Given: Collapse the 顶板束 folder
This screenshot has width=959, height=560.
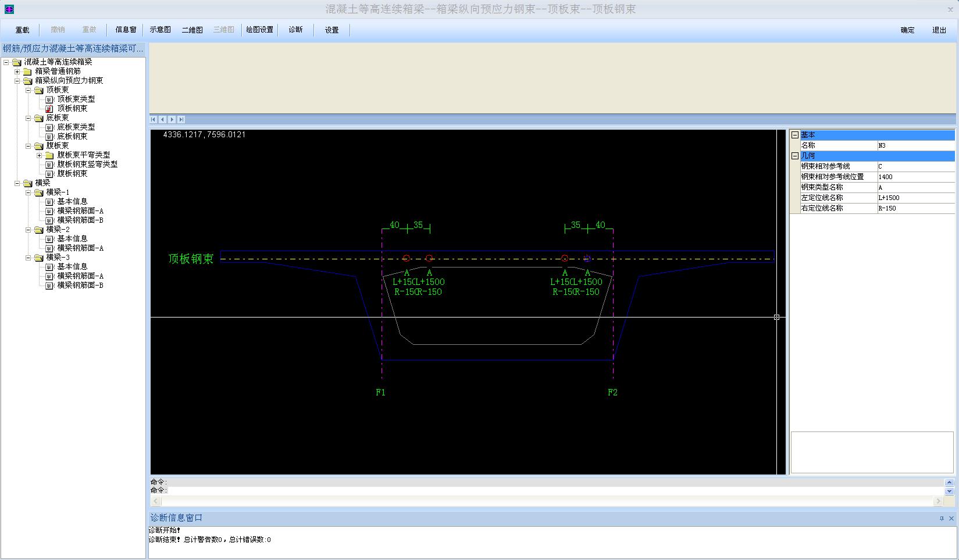Looking at the screenshot, I should (28, 90).
